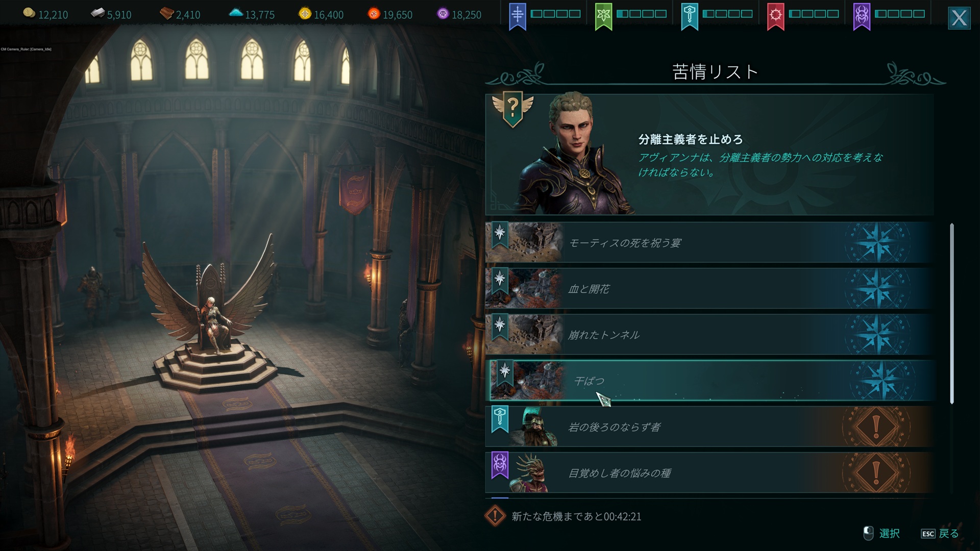The height and width of the screenshot is (551, 980).
Task: Click the new crisis timer warning icon
Action: click(495, 516)
